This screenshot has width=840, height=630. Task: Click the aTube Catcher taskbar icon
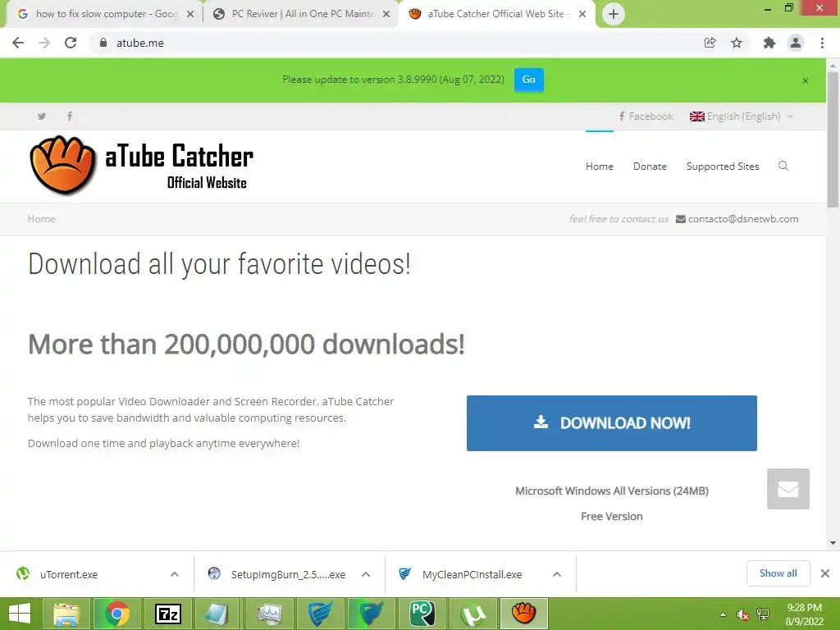[x=524, y=614]
